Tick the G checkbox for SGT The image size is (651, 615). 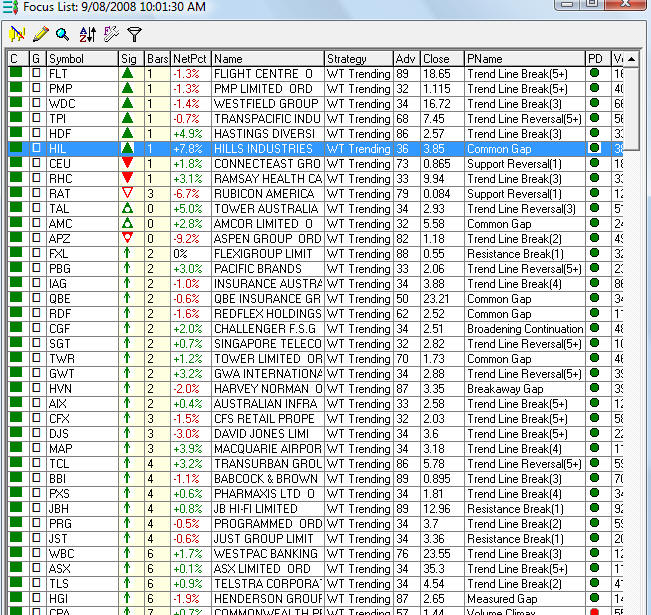pos(37,343)
